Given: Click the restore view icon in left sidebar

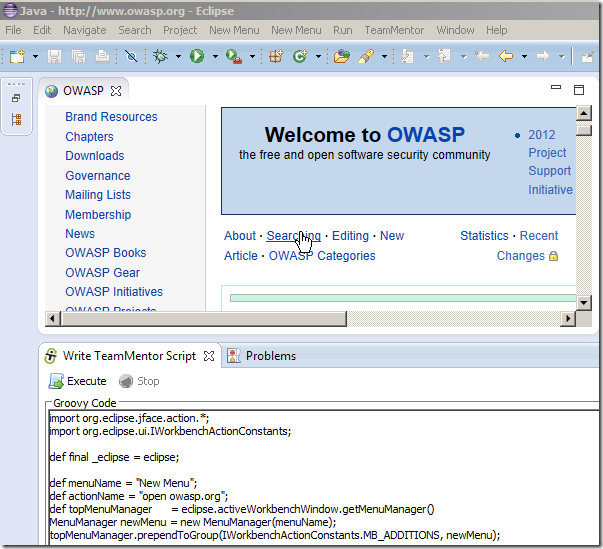Looking at the screenshot, I should click(x=16, y=99).
